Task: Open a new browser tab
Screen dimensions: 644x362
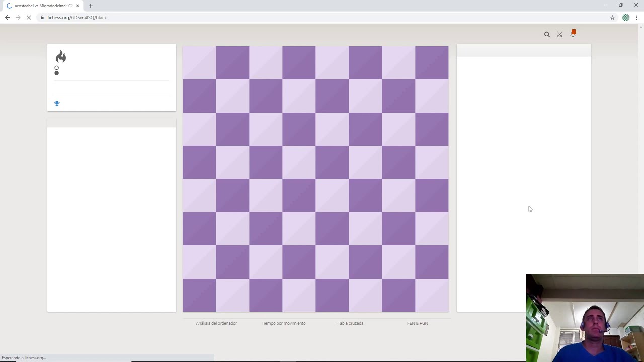Action: (91, 6)
